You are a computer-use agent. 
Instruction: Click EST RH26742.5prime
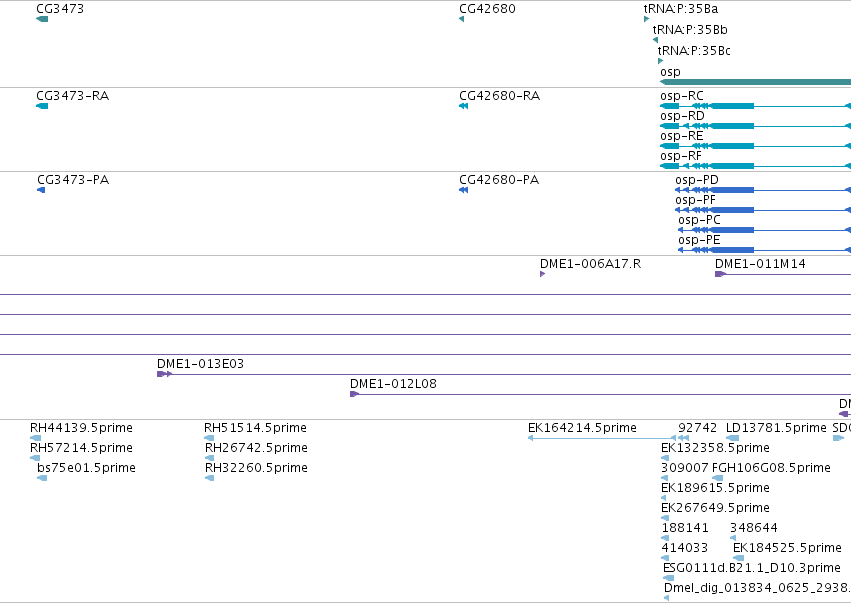(209, 458)
